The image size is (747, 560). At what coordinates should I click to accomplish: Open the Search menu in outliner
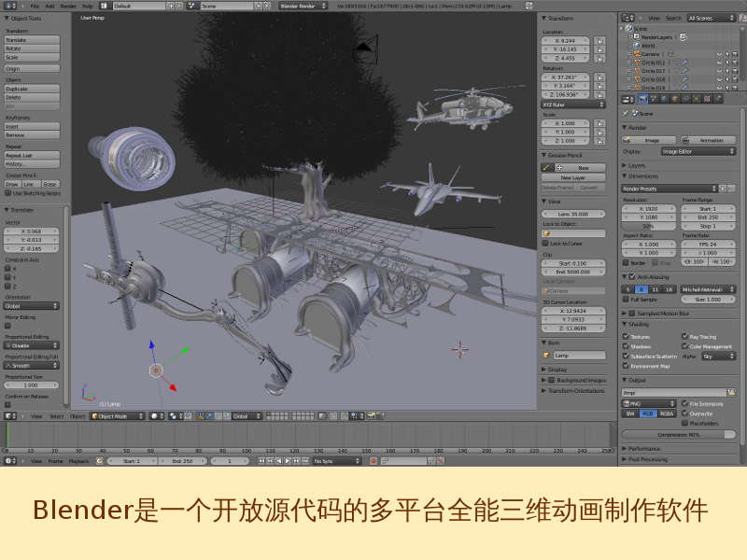click(673, 18)
